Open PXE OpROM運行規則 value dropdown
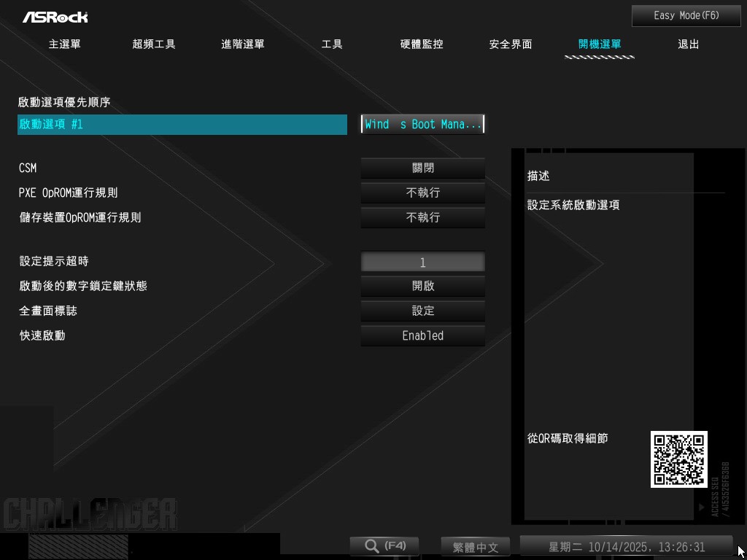This screenshot has height=560, width=747. pos(423,192)
